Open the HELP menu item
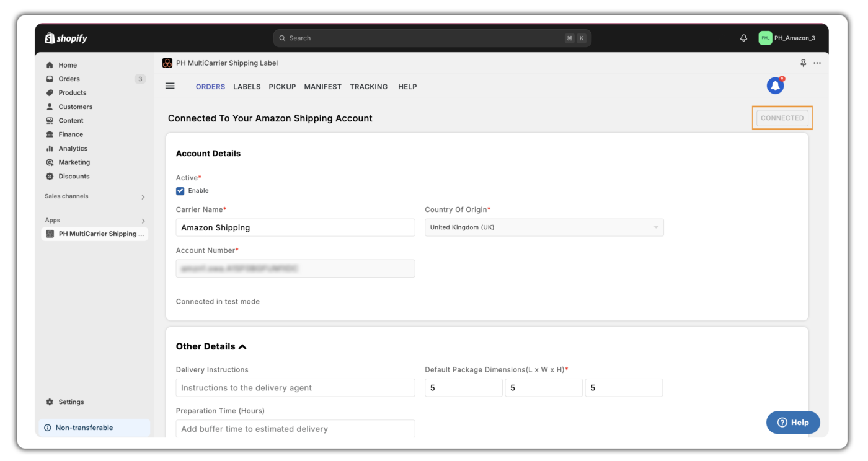The height and width of the screenshot is (461, 868). 407,87
